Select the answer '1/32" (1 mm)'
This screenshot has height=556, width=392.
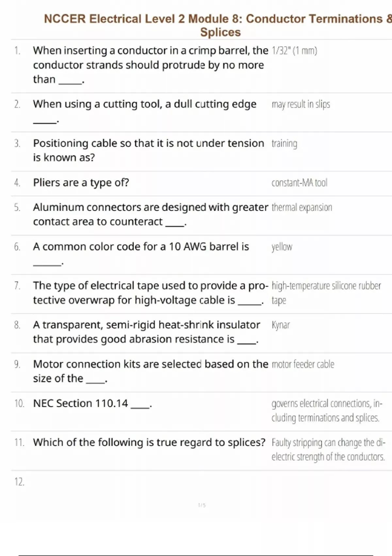click(294, 51)
